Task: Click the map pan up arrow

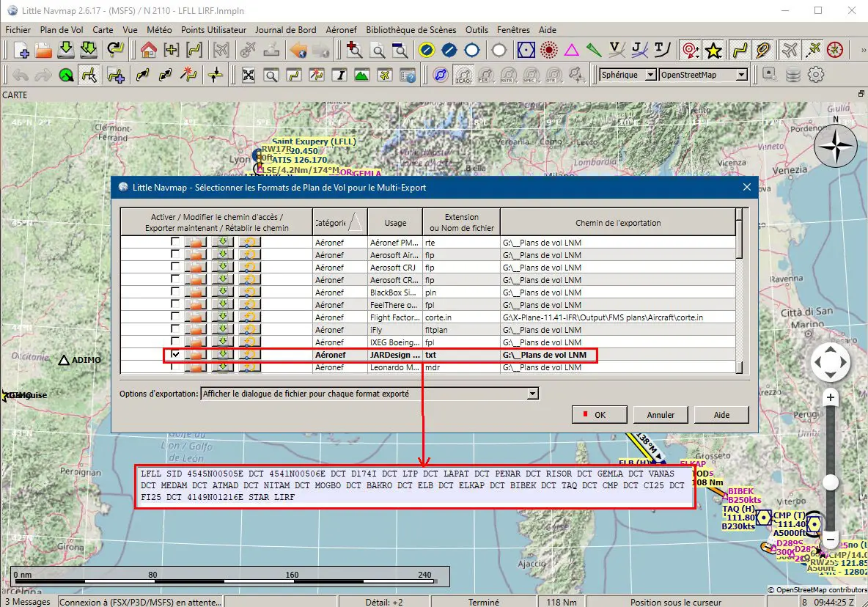Action: click(x=831, y=349)
